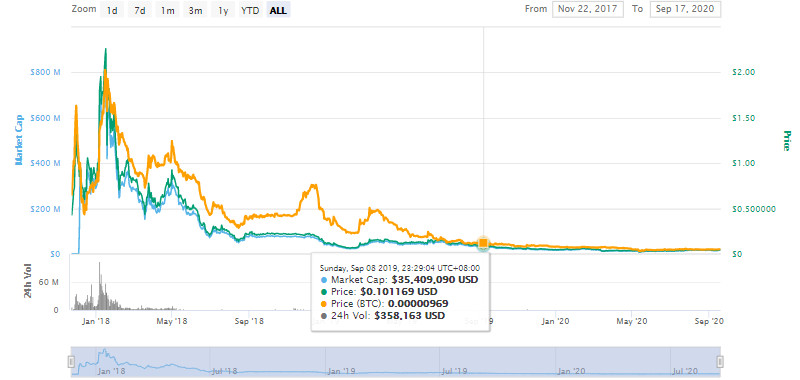Screen dimensions: 800x380
Task: Click the navigator Jul '18 label
Action: [226, 371]
